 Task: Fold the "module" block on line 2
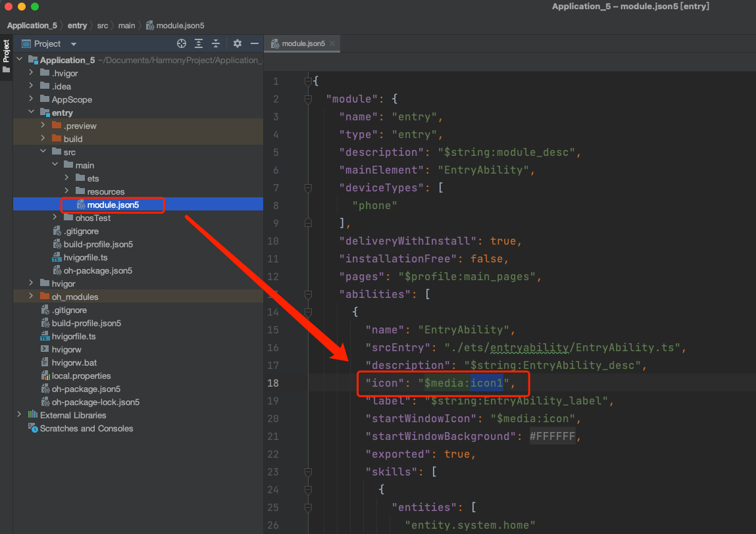coord(308,99)
